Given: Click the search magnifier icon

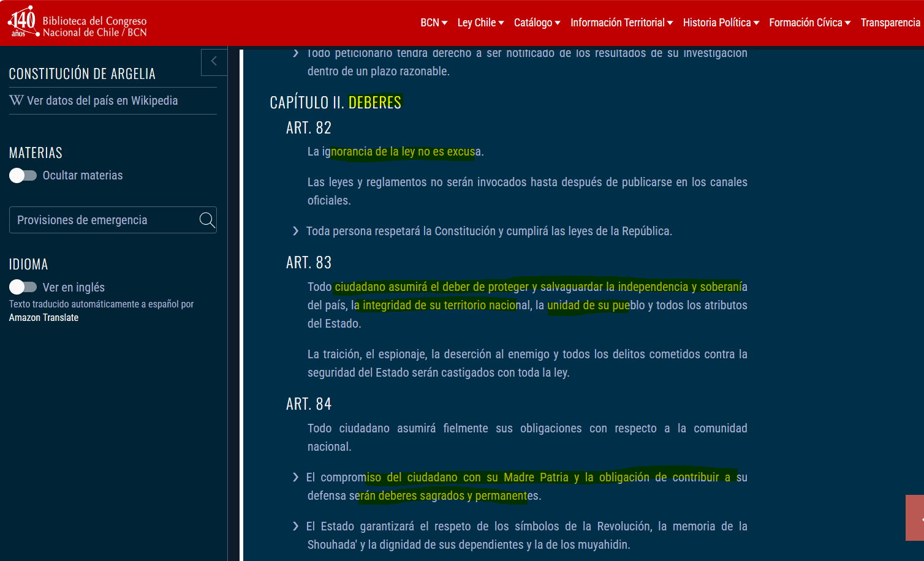Looking at the screenshot, I should pos(207,220).
